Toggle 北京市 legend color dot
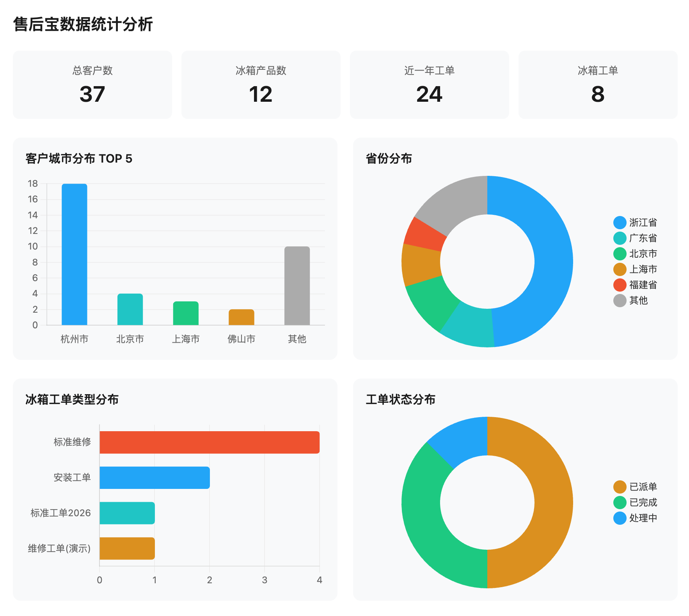The image size is (689, 616). click(620, 254)
